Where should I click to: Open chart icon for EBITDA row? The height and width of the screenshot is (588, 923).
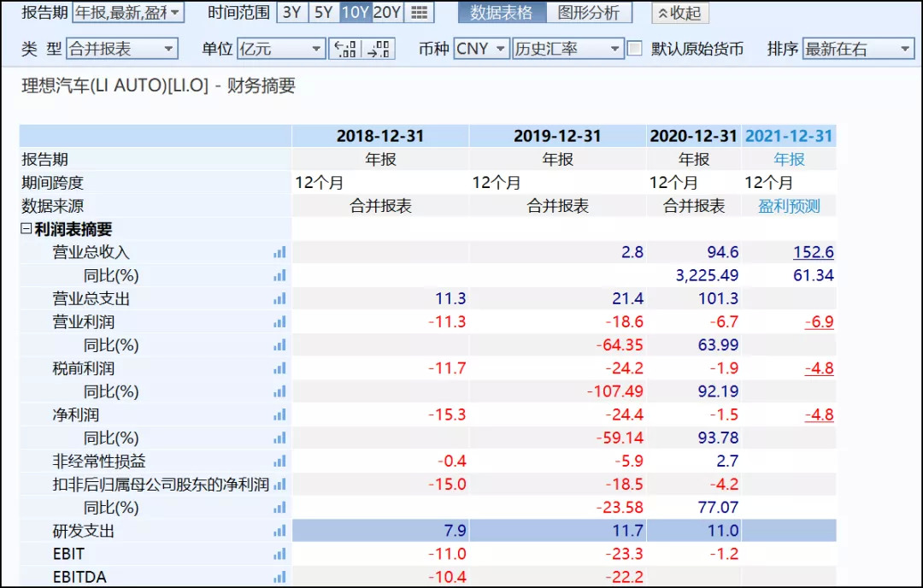pos(279,577)
